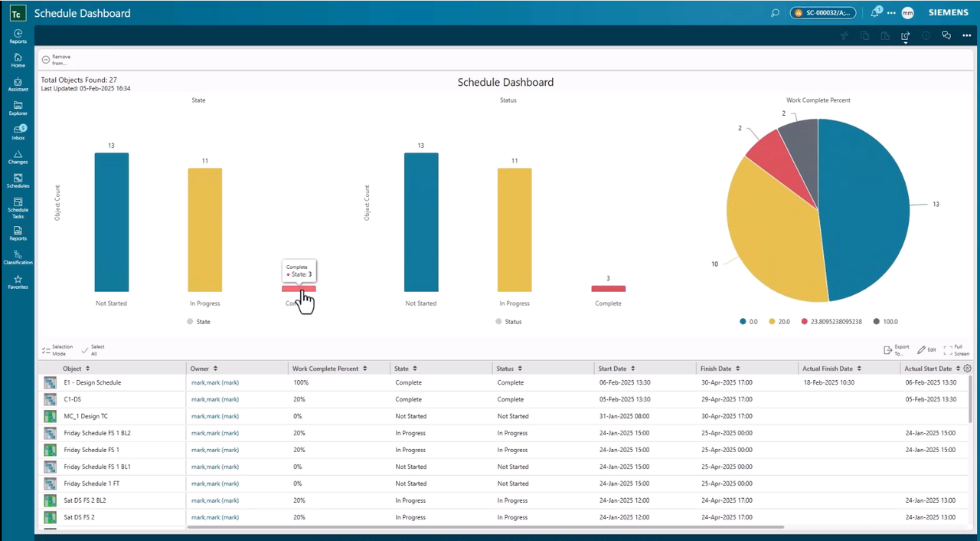980x541 pixels.
Task: Open Classification in sidebar
Action: (x=18, y=257)
